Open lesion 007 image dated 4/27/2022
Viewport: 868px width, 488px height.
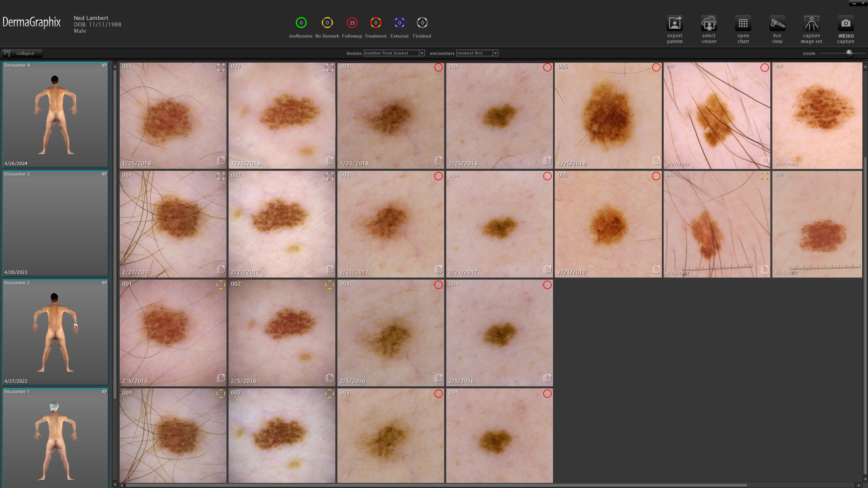coord(817,115)
